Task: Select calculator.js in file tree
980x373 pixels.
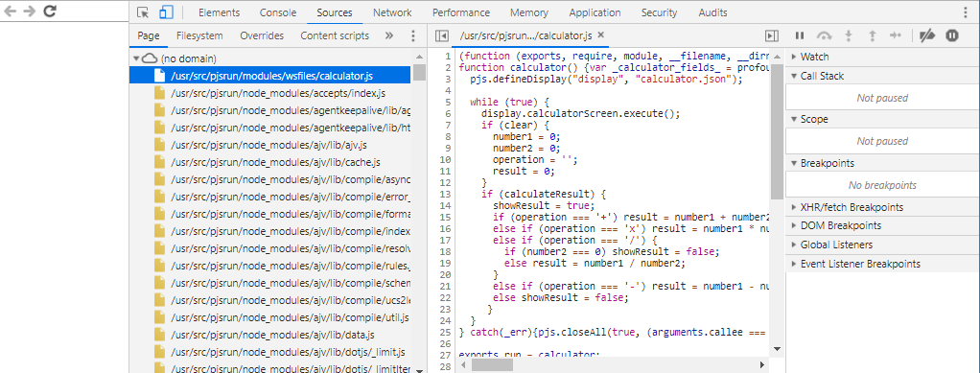Action: coord(270,76)
